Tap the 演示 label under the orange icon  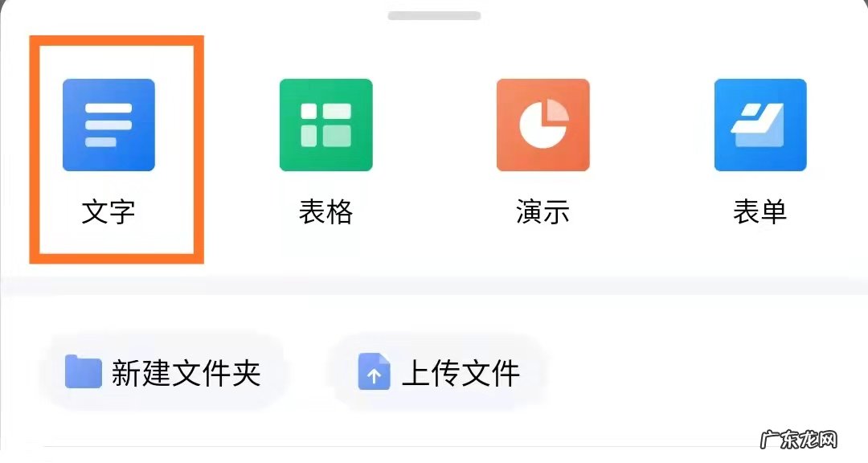(543, 212)
